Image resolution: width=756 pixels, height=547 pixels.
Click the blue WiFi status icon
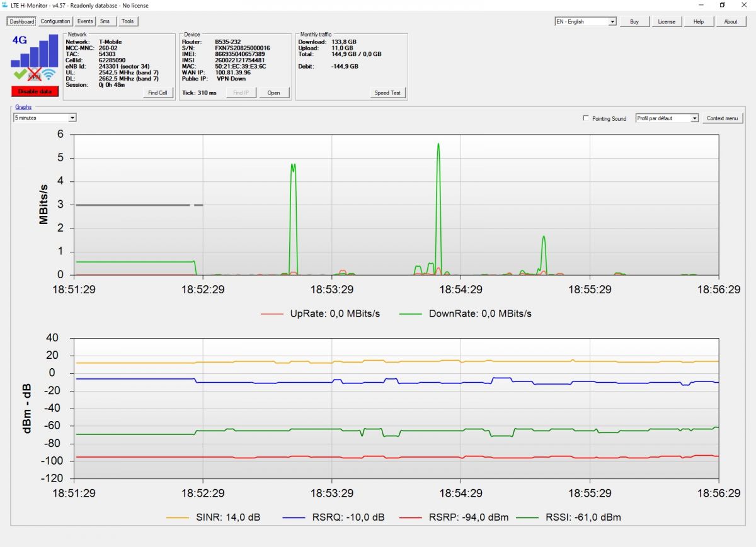(50, 75)
